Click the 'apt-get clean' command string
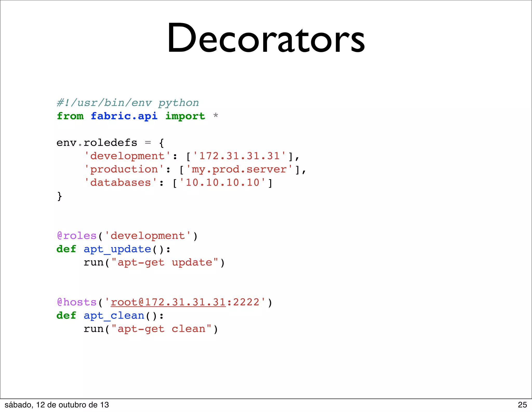Screen dimensions: 532x412 pyautogui.click(x=161, y=329)
